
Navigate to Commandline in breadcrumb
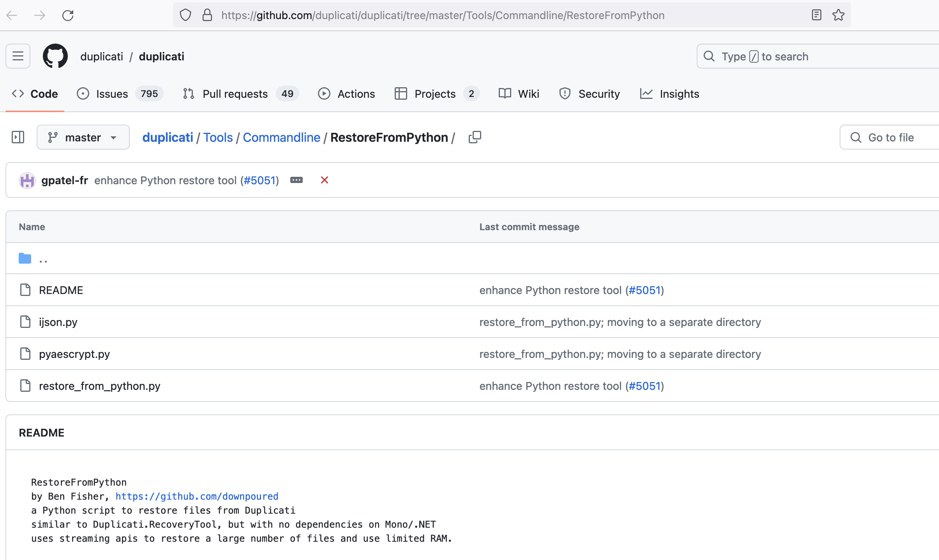281,137
